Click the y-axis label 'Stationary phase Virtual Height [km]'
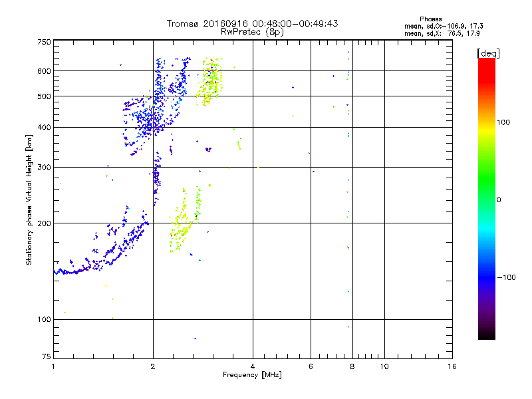The height and width of the screenshot is (399, 532). [29, 199]
